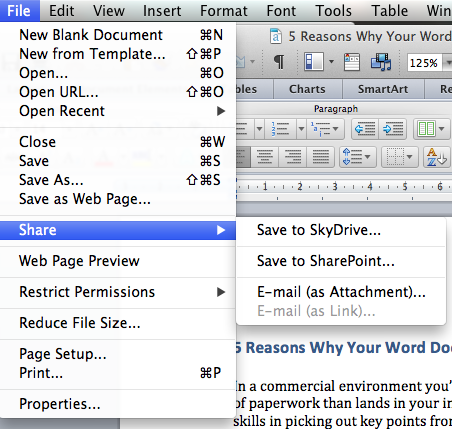This screenshot has height=429, width=452.
Task: Switch to the SmartArt ribbon tab
Action: point(383,89)
